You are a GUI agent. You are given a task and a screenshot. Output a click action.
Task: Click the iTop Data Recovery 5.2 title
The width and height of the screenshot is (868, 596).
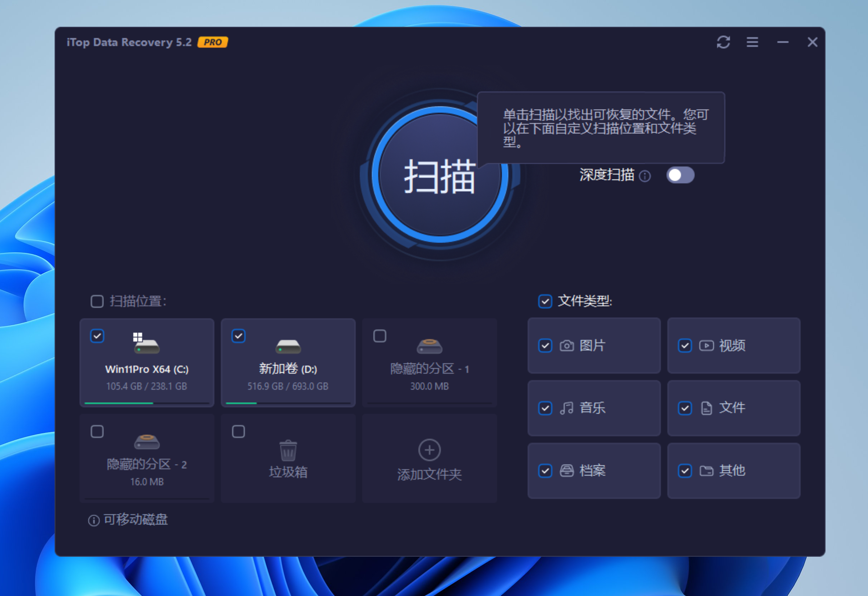click(x=129, y=42)
